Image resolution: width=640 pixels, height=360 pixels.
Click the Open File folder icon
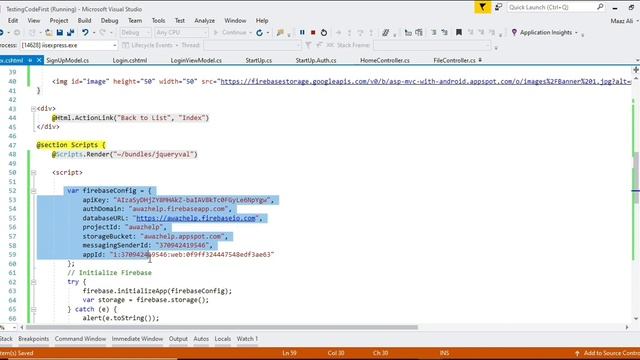tap(49, 32)
